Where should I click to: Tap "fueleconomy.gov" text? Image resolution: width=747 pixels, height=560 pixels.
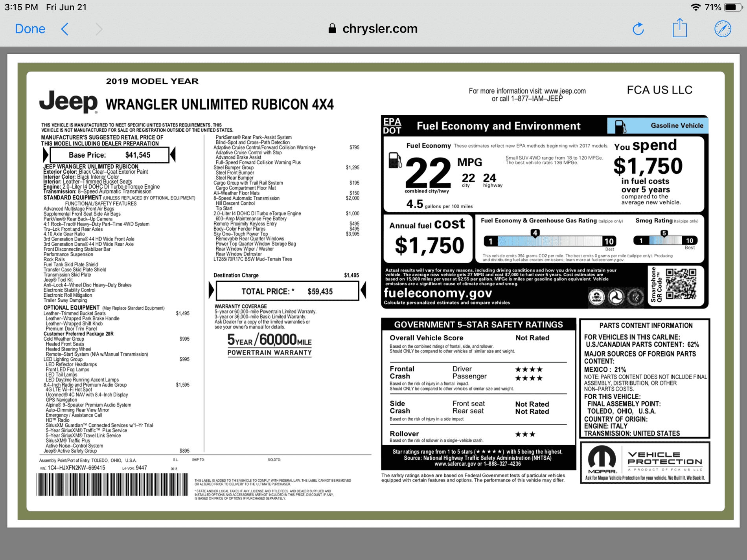pos(438,293)
